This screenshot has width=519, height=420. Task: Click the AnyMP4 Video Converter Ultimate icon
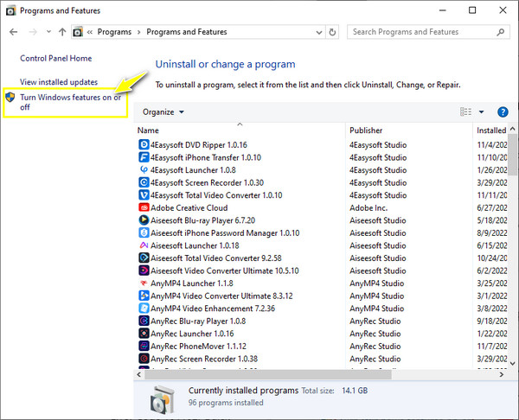144,296
